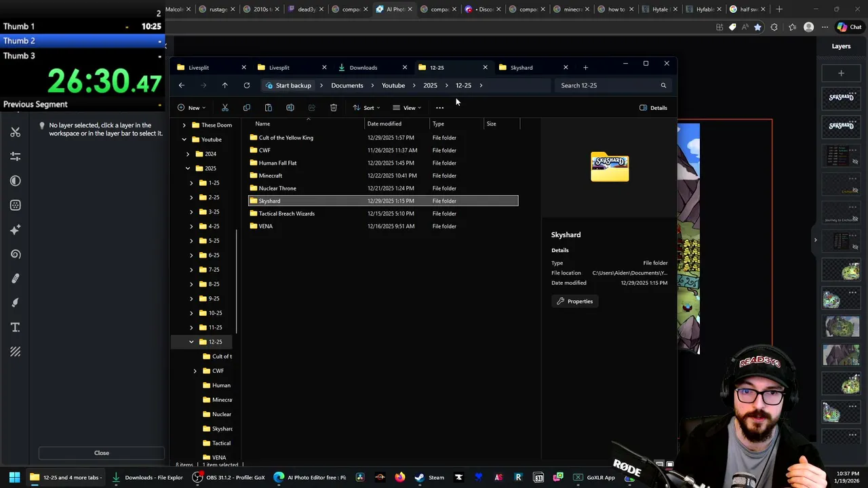Click the search magnifier icon in Explorer

click(663, 85)
